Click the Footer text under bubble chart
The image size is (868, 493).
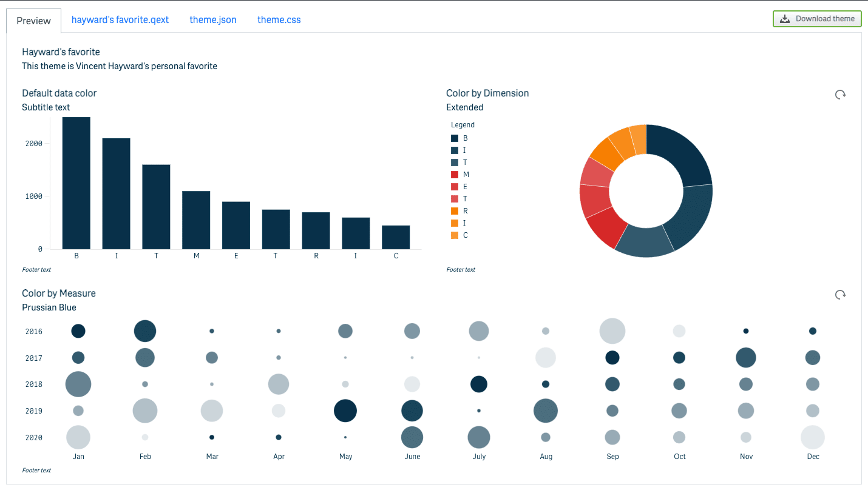pyautogui.click(x=36, y=471)
